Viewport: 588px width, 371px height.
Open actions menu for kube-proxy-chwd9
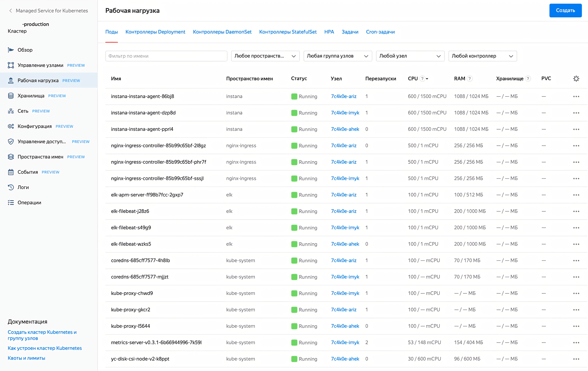(x=576, y=293)
